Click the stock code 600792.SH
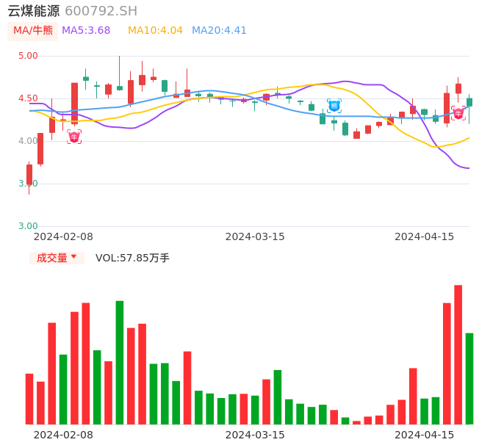 pyautogui.click(x=101, y=11)
